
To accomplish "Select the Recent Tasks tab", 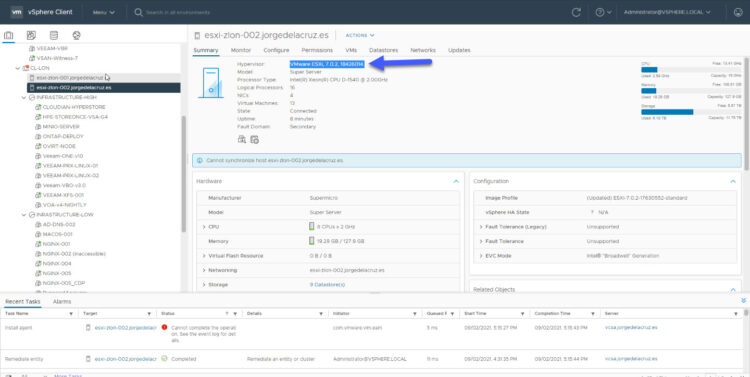I will [x=22, y=301].
